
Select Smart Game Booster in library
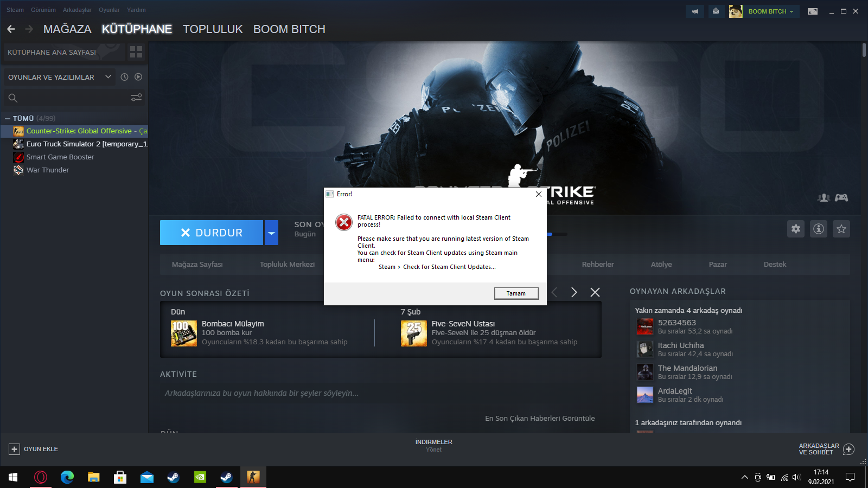(x=74, y=157)
